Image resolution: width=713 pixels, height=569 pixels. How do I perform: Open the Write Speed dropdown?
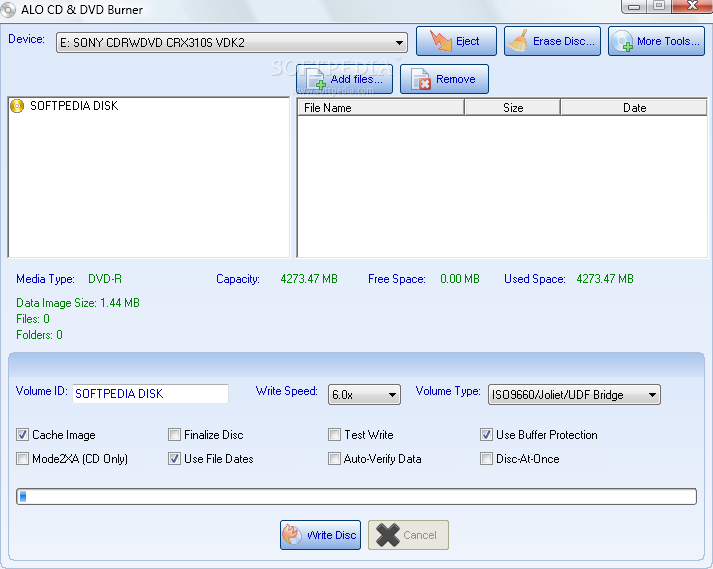(364, 395)
